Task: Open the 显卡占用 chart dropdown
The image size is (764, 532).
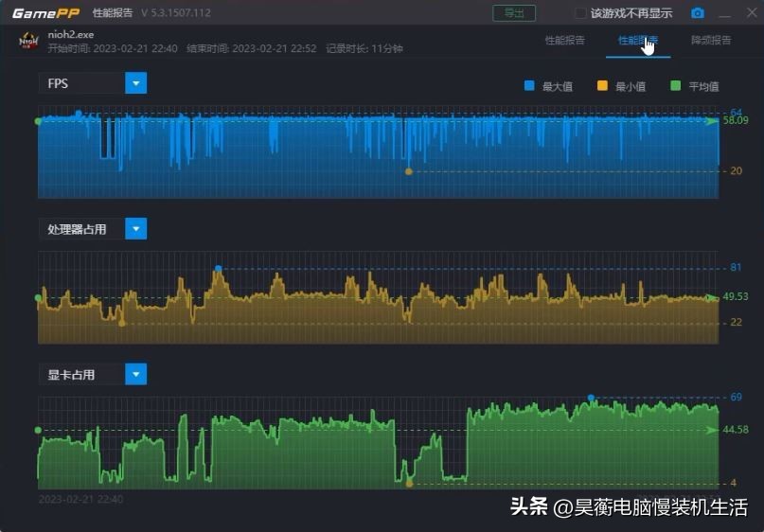Action: point(136,374)
